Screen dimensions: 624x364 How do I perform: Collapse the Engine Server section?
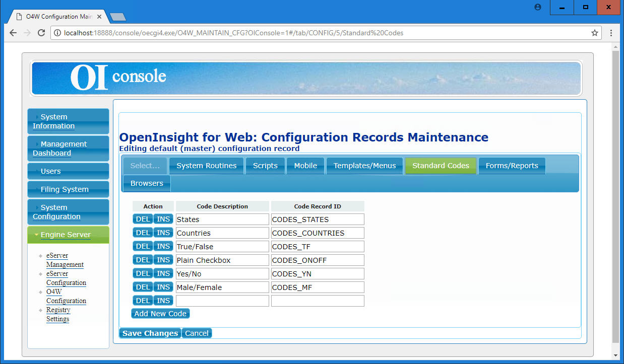[68, 235]
